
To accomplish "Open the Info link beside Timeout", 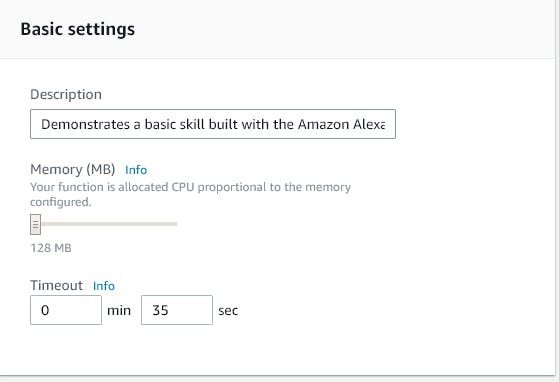I will 104,286.
